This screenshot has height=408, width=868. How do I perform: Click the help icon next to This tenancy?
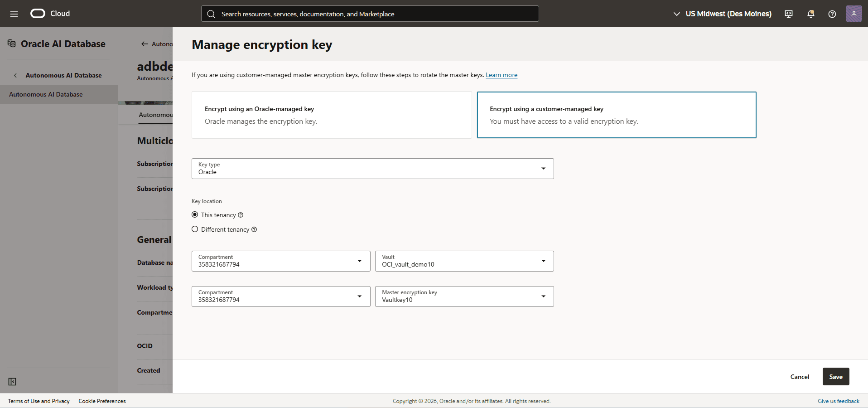point(241,215)
